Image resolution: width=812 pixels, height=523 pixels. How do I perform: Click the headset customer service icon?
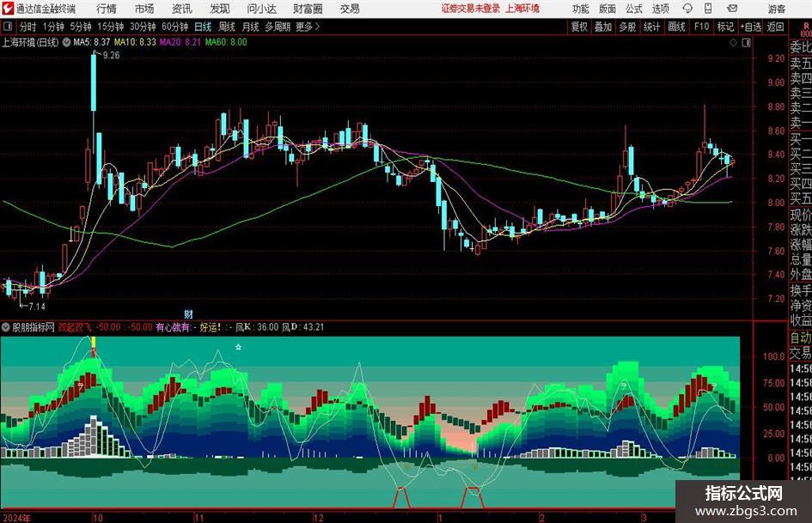[687, 9]
